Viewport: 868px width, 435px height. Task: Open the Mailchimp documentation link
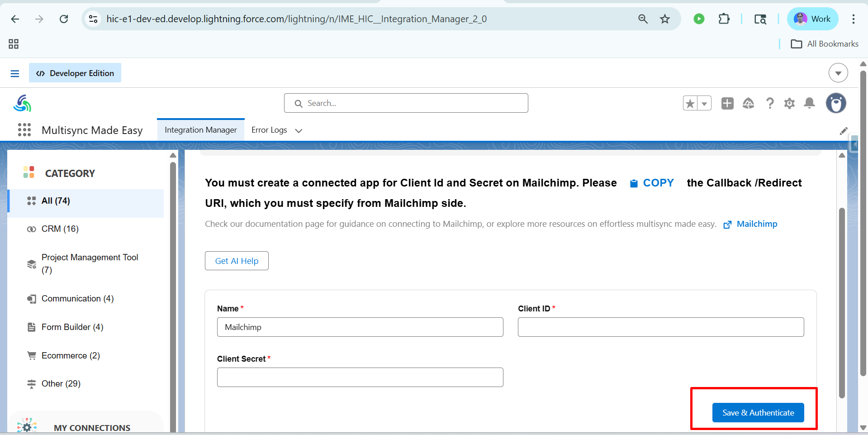[x=750, y=224]
